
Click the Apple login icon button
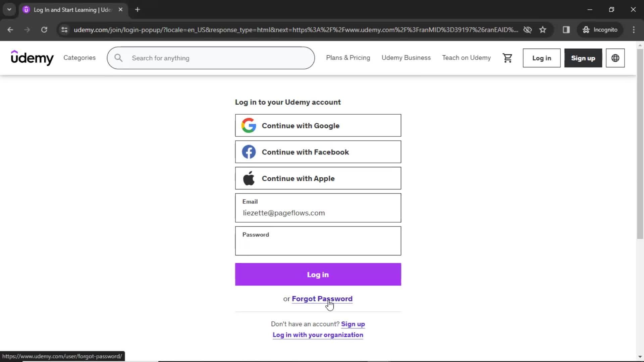(249, 178)
